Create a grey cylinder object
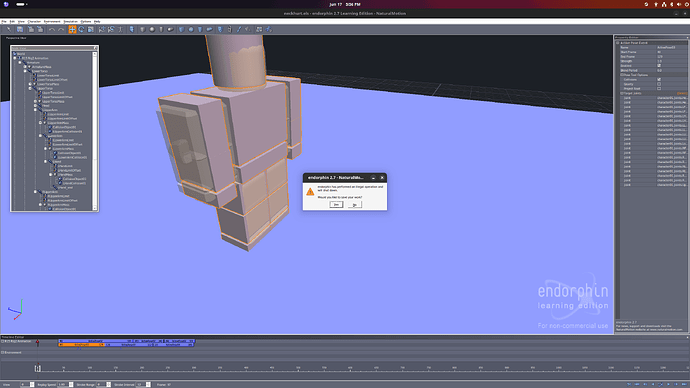This screenshot has width=690, height=388. pyautogui.click(x=161, y=29)
